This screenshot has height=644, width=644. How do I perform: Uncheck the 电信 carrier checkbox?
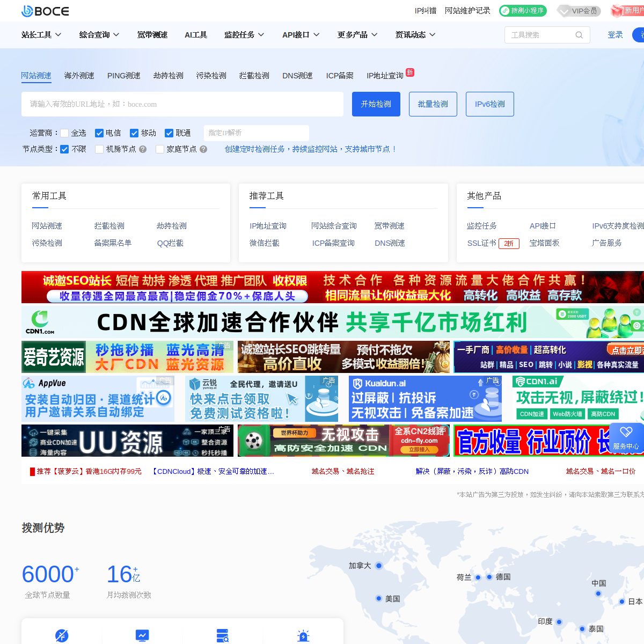pyautogui.click(x=99, y=133)
